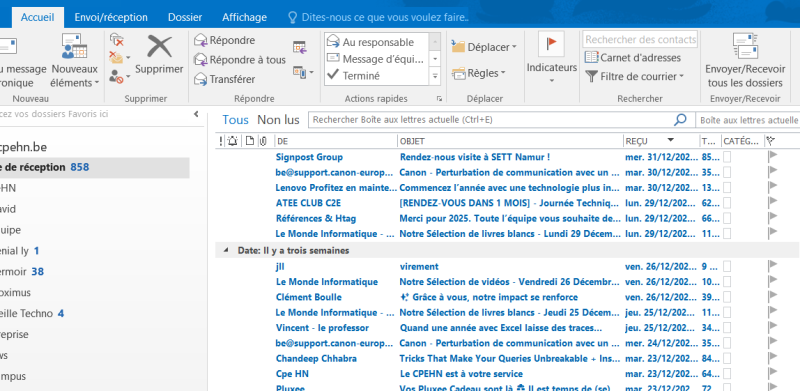Open the Affichage tab
This screenshot has width=800, height=391.
coord(244,17)
